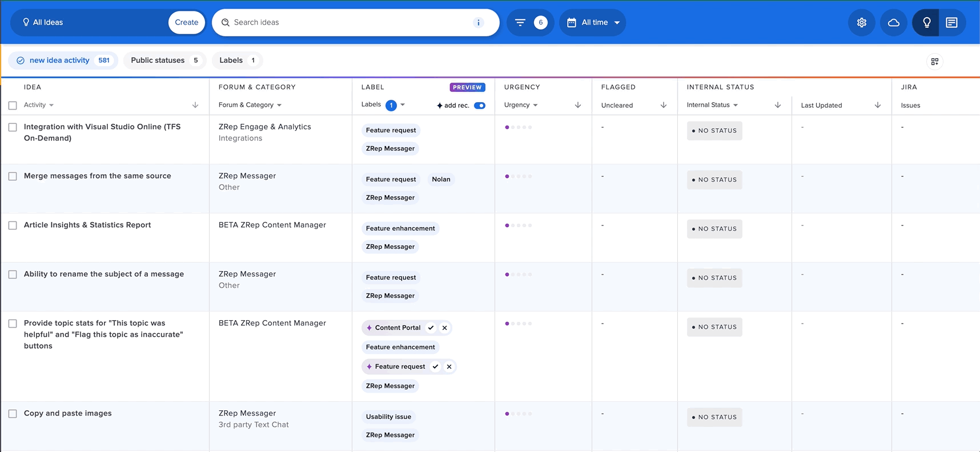Open the settings gear icon
This screenshot has width=980, height=452.
[x=861, y=23]
